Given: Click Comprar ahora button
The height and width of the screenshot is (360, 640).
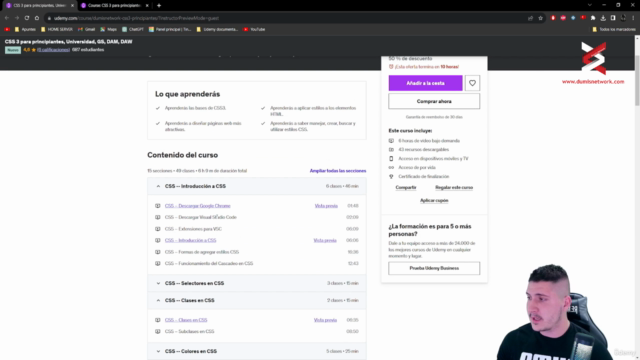Looking at the screenshot, I should coord(434,101).
